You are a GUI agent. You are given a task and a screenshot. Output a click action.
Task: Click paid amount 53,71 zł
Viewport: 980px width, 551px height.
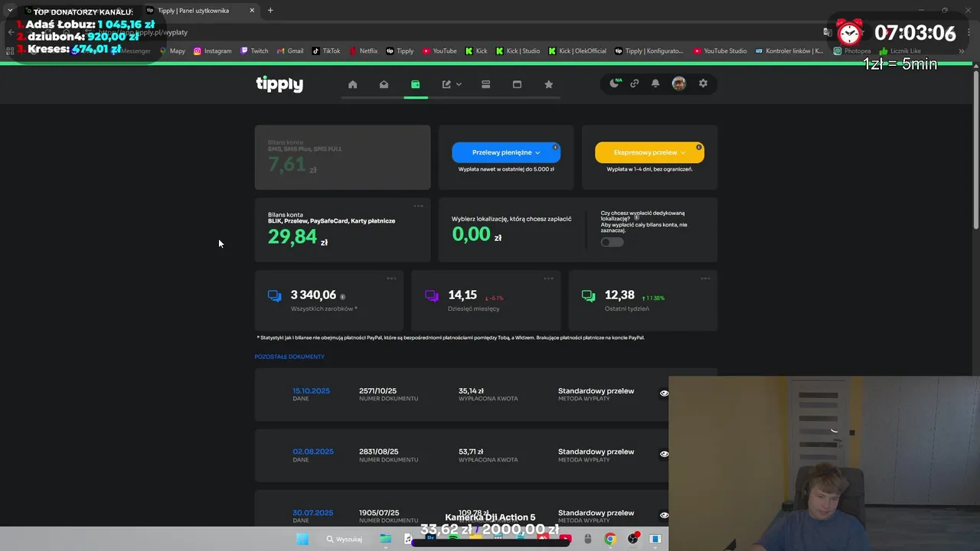471,452
